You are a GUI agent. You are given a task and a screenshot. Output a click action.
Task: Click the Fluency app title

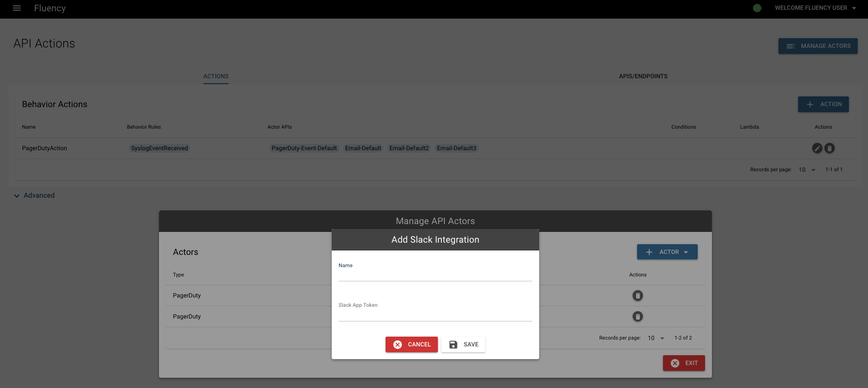50,8
